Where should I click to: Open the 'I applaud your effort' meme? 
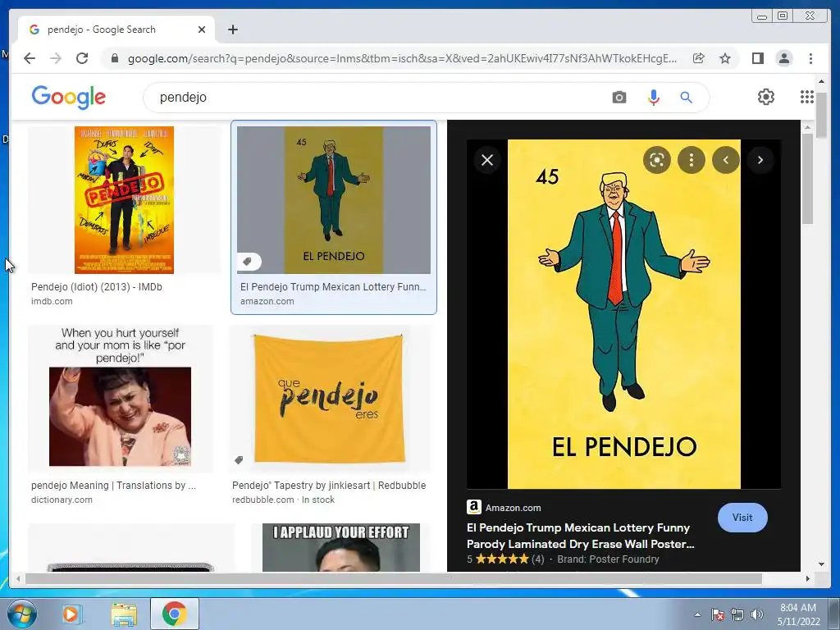point(341,547)
